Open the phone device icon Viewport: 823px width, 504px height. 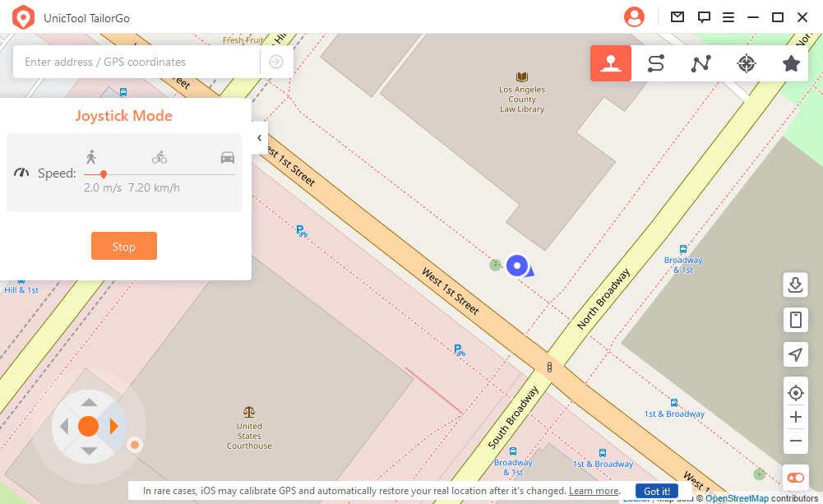(x=795, y=320)
